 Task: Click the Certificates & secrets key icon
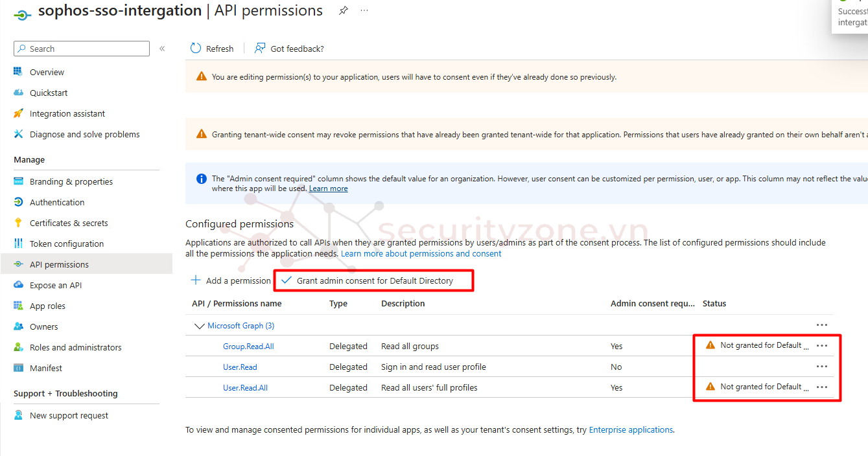[x=18, y=223]
